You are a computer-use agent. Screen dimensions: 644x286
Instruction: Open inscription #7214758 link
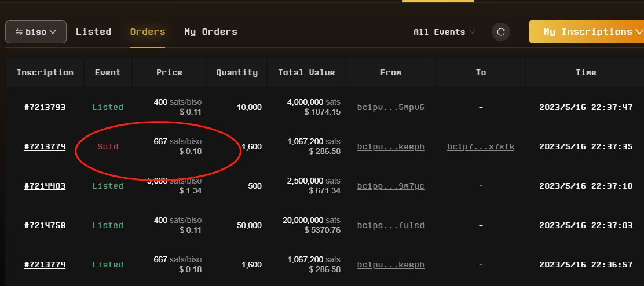(x=45, y=226)
